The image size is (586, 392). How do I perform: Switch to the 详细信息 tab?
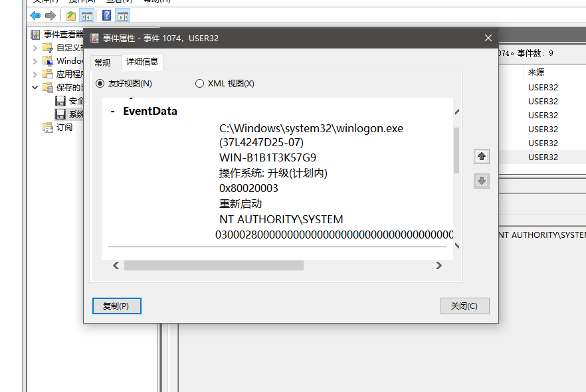(142, 62)
